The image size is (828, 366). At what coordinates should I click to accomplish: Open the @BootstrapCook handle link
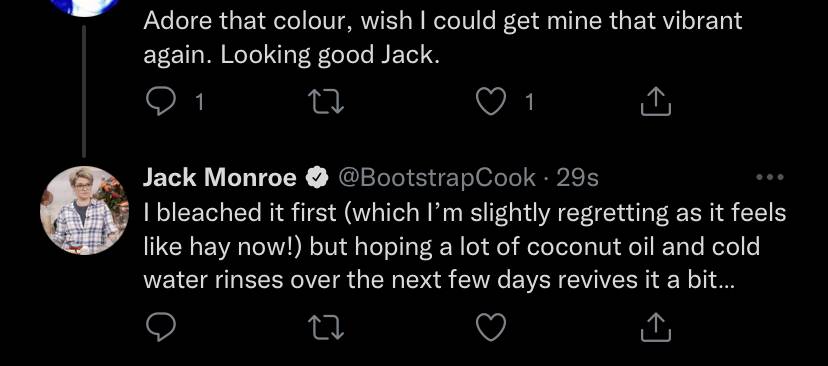pyautogui.click(x=436, y=179)
